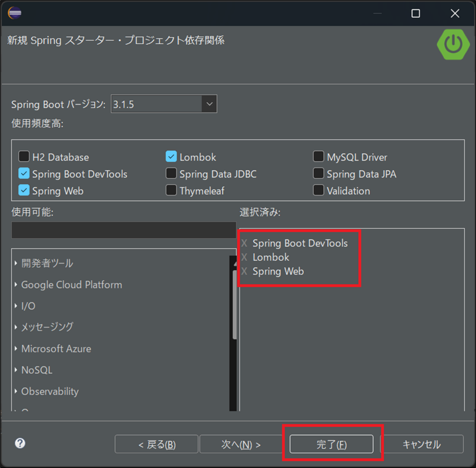The image size is (476, 468).
Task: Enable the Validation checkbox
Action: coord(319,190)
